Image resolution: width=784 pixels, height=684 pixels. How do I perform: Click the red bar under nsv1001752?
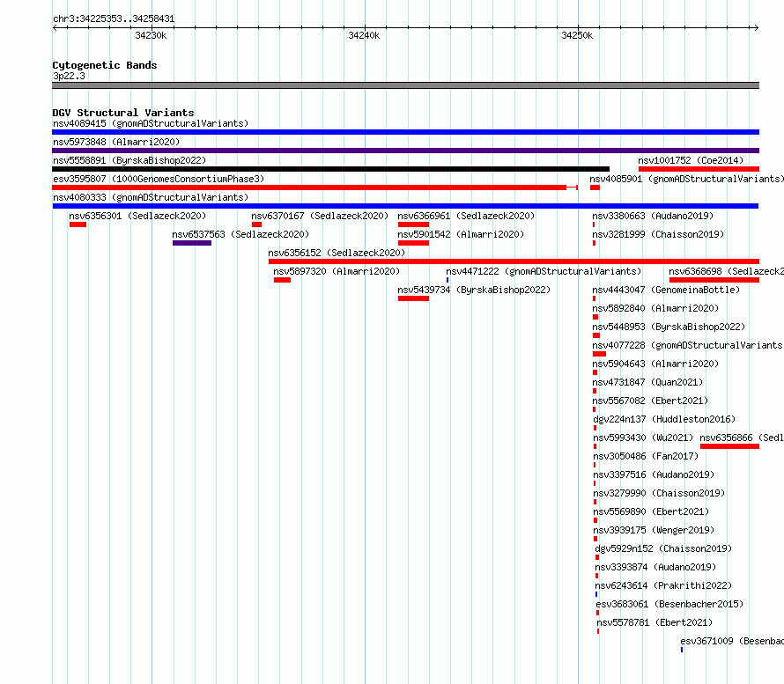pos(699,169)
